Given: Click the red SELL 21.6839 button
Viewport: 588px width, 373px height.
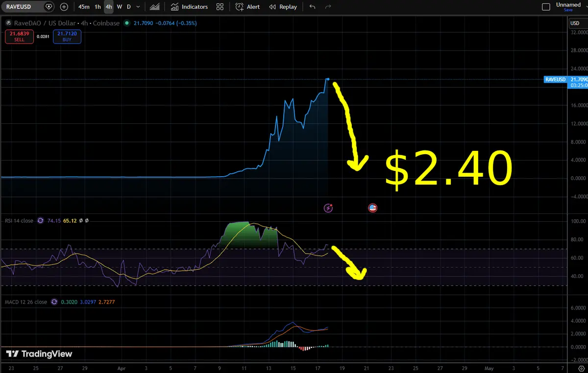Looking at the screenshot, I should pyautogui.click(x=19, y=37).
